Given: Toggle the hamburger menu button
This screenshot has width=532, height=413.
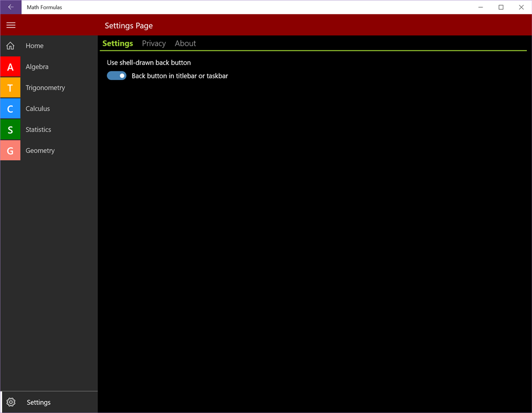Looking at the screenshot, I should (11, 25).
